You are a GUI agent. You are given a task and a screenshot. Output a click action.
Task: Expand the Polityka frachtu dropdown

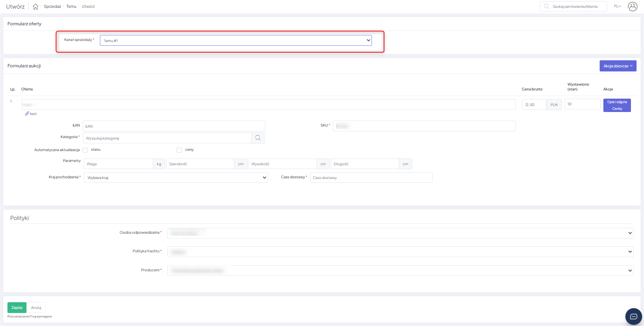click(400, 252)
